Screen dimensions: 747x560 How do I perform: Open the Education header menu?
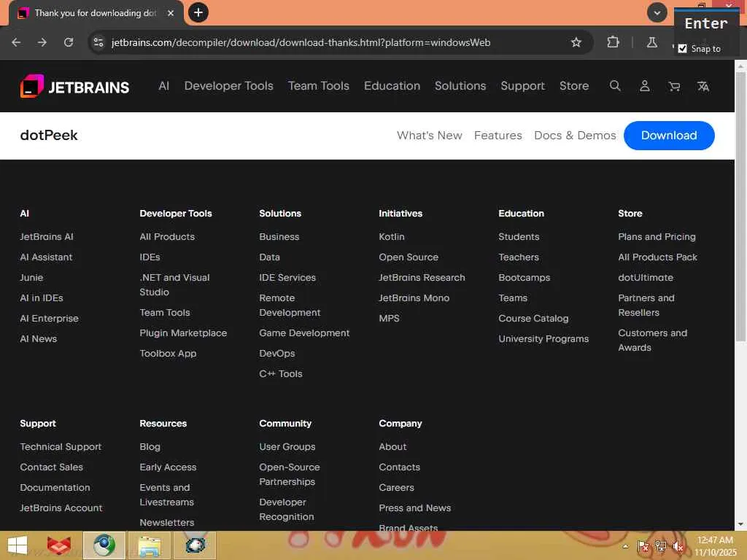(392, 86)
